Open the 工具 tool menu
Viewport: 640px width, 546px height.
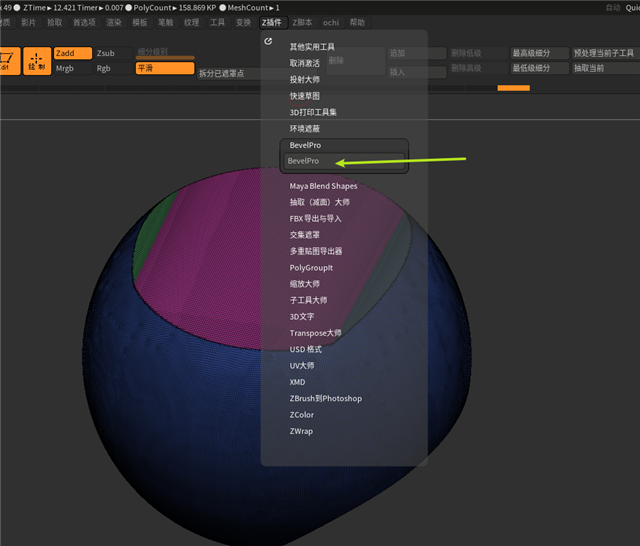click(x=218, y=22)
